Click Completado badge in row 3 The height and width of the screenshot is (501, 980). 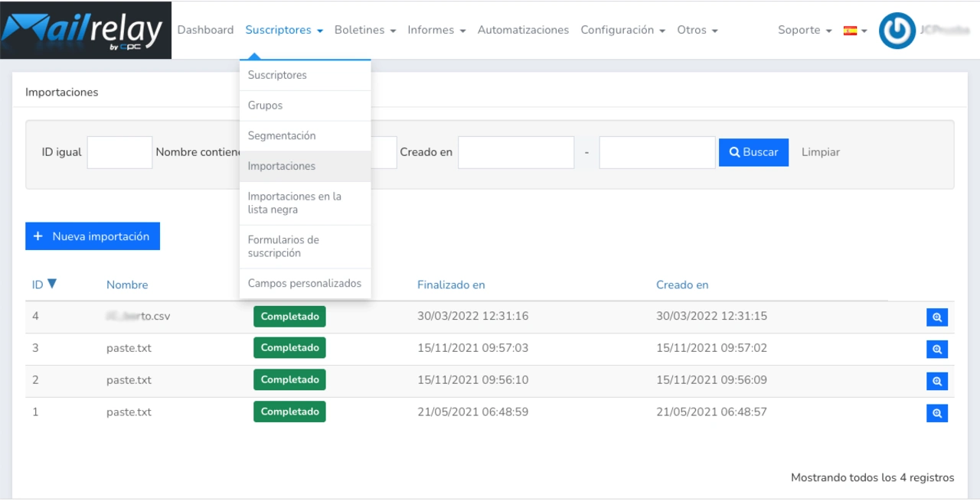(289, 348)
